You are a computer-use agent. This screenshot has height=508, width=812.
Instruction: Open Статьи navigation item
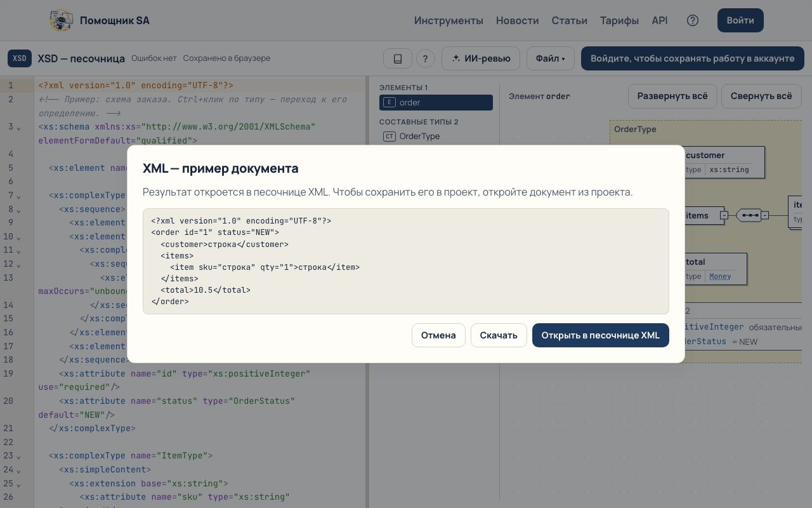[569, 20]
